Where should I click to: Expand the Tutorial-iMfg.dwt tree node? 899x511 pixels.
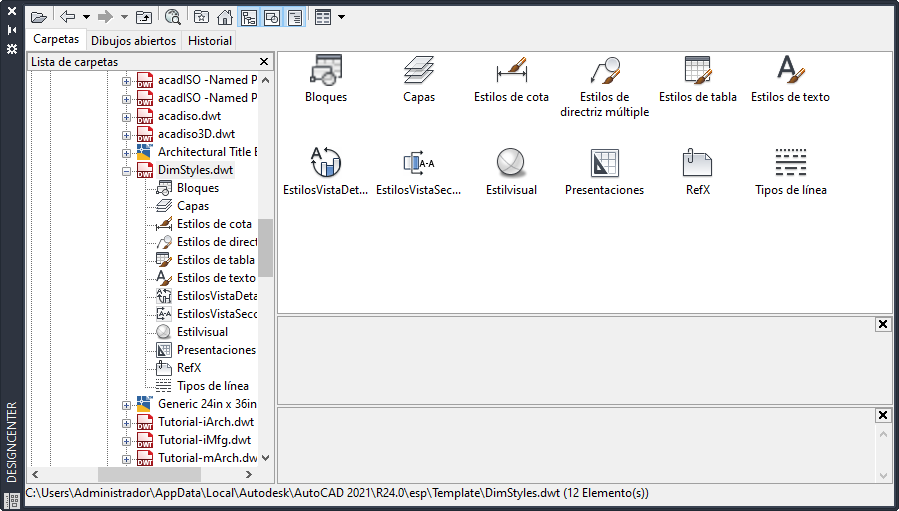click(x=126, y=442)
